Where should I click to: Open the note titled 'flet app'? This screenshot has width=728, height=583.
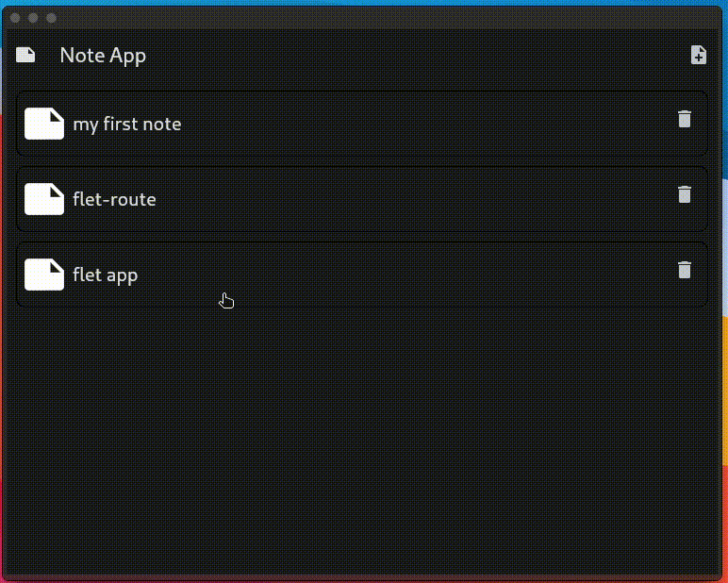coord(105,275)
